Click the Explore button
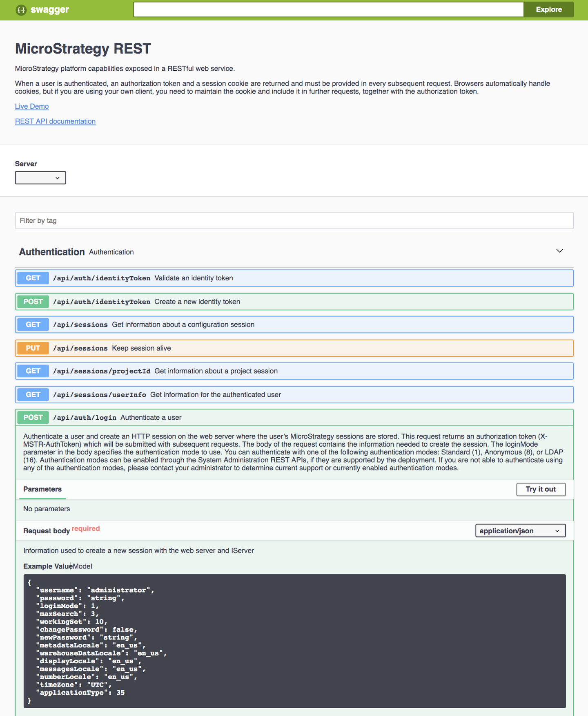 pyautogui.click(x=548, y=9)
